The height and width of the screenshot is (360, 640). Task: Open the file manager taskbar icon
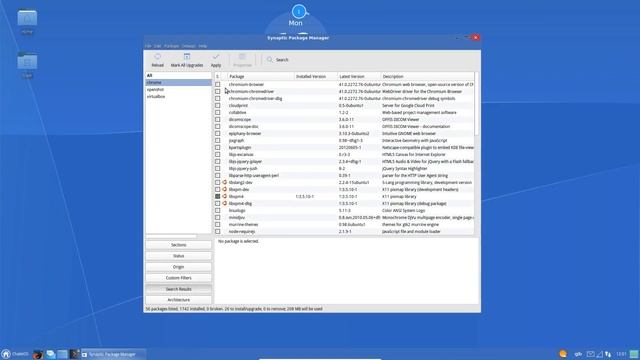(x=62, y=354)
